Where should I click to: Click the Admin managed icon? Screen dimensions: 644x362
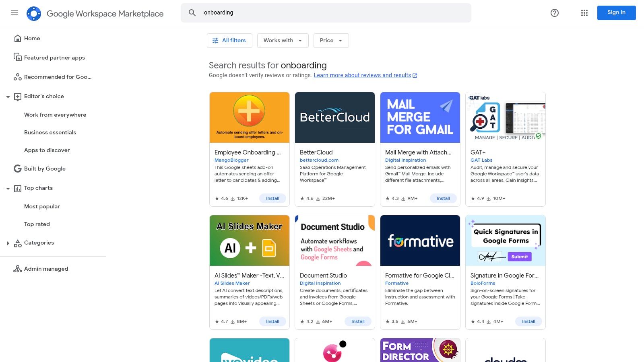18,269
